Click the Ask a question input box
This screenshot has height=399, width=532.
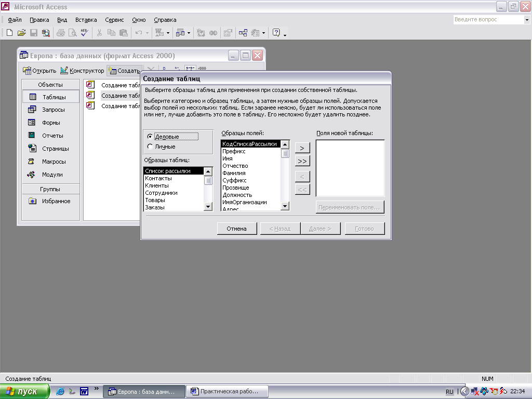tap(488, 20)
